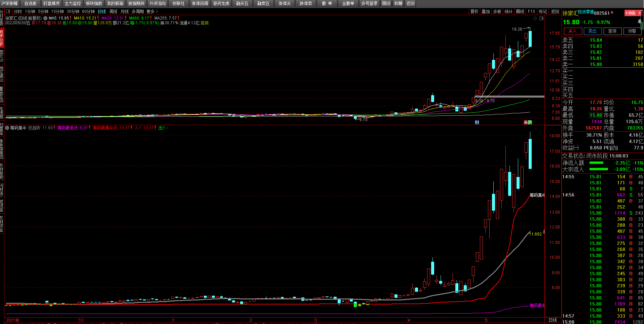Click the 叠加 overlay option
Screen dimensions: 644x324
[x=486, y=11]
